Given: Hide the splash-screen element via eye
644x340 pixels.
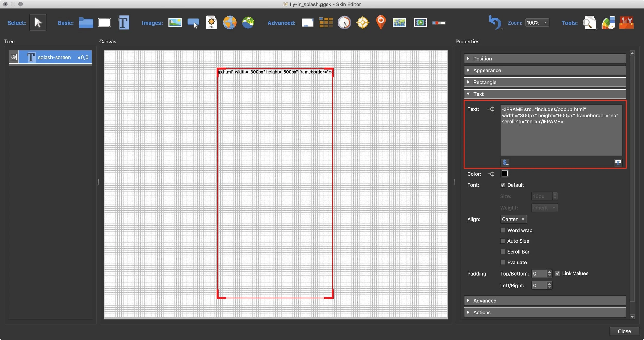Looking at the screenshot, I should pyautogui.click(x=14, y=57).
